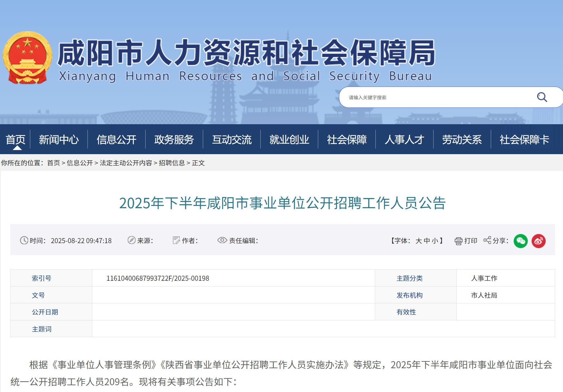Screen dimensions: 563x392
Task: Click the printer icon
Action: pyautogui.click(x=458, y=241)
